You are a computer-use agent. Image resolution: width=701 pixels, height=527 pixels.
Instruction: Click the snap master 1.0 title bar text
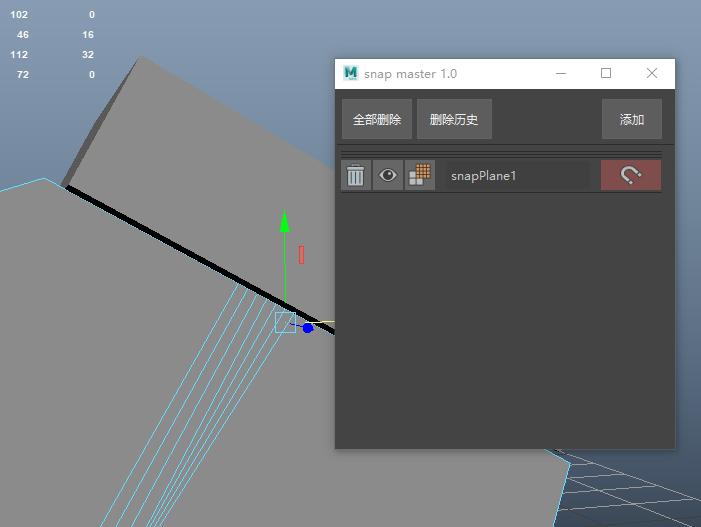tap(411, 74)
